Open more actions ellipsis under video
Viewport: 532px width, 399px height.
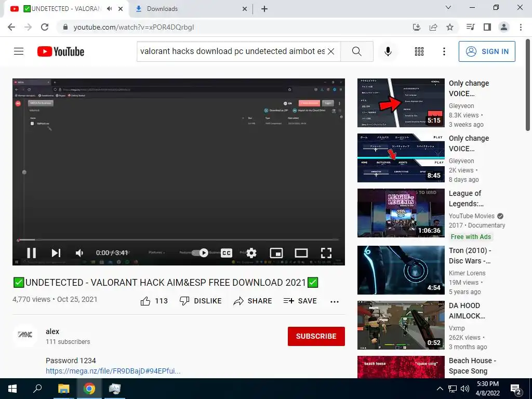pyautogui.click(x=335, y=302)
